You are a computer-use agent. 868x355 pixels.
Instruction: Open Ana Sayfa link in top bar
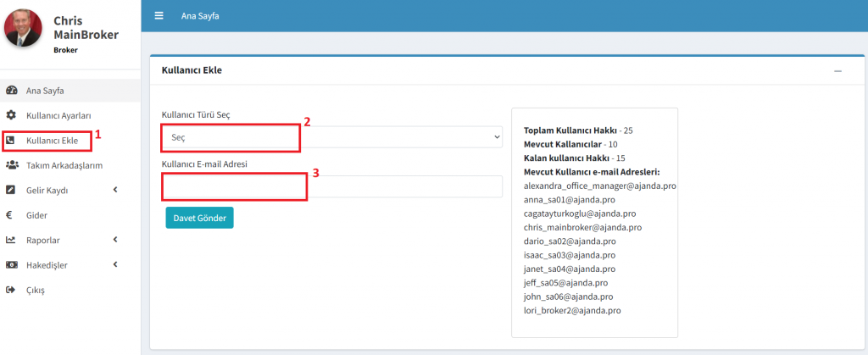coord(200,16)
